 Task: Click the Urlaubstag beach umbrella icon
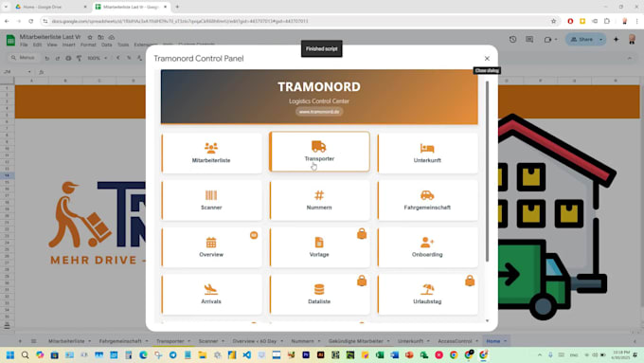click(x=427, y=289)
